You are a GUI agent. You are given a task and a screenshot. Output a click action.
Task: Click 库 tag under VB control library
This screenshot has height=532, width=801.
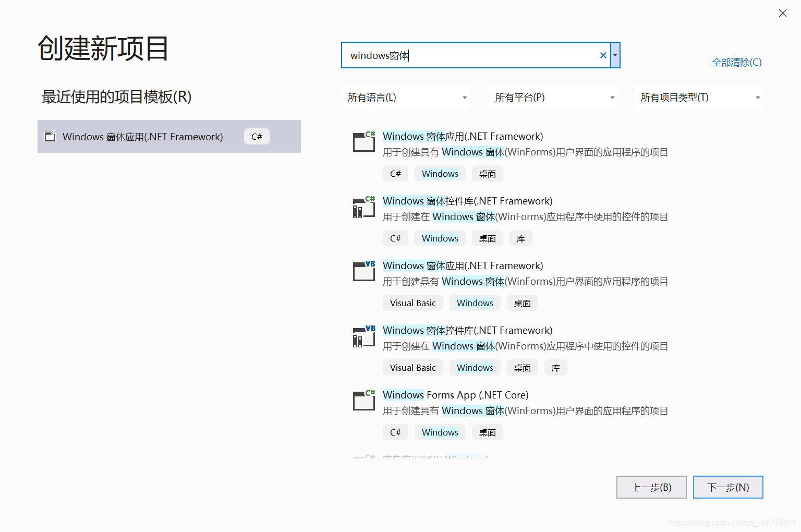pyautogui.click(x=556, y=368)
